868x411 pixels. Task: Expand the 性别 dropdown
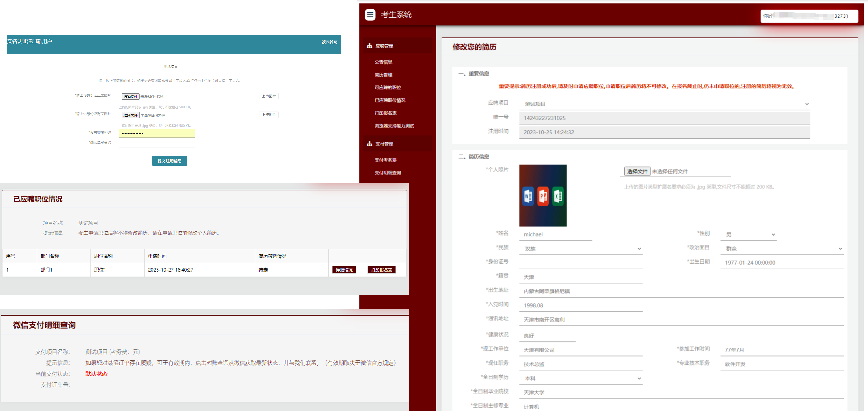(x=748, y=234)
